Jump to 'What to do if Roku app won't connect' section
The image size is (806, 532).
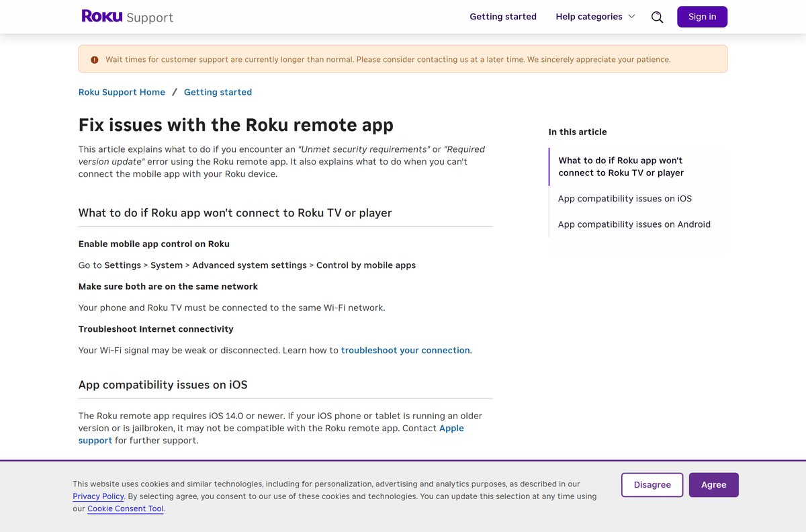click(621, 167)
